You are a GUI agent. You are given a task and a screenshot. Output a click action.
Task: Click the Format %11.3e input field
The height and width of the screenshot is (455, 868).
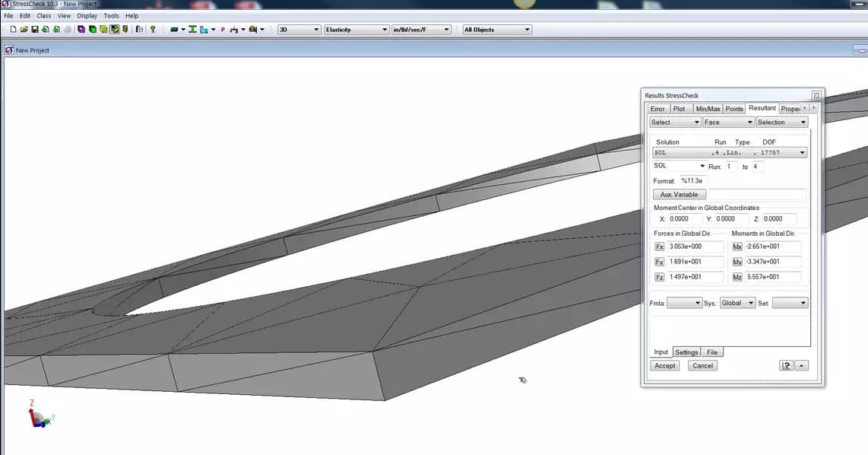click(693, 181)
